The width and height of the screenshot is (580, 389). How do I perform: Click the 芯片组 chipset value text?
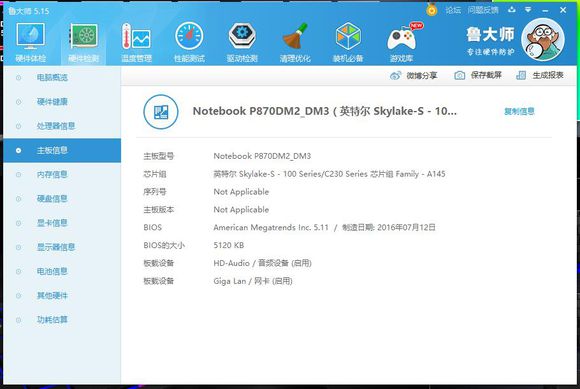[x=329, y=174]
